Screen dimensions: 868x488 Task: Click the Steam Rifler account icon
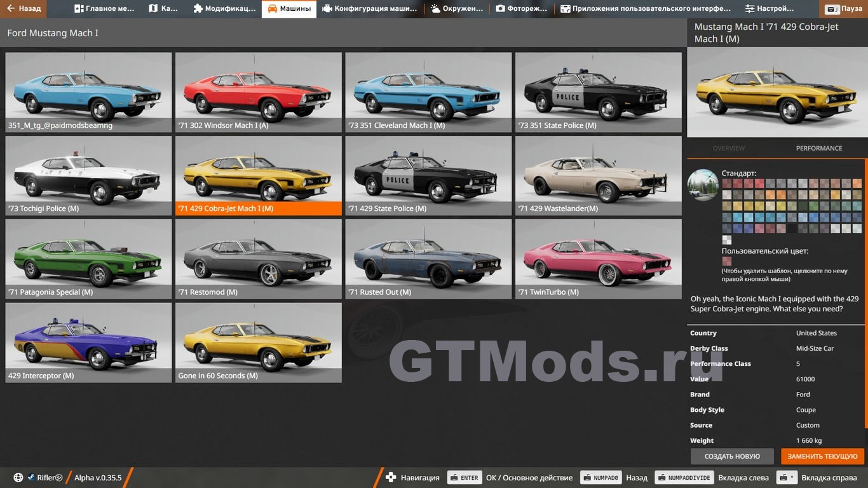click(31, 478)
